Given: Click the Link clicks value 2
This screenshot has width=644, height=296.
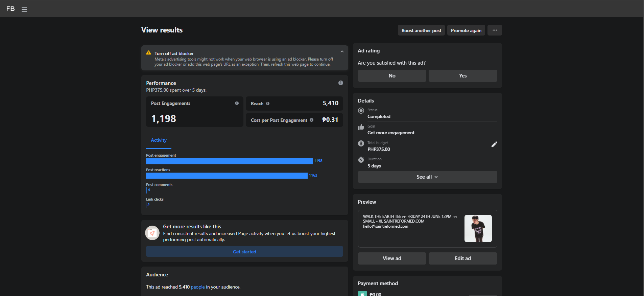Looking at the screenshot, I should tap(148, 205).
